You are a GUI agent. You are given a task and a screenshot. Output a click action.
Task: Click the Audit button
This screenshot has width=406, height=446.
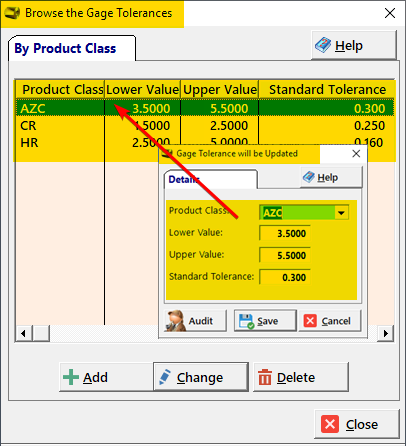(196, 321)
